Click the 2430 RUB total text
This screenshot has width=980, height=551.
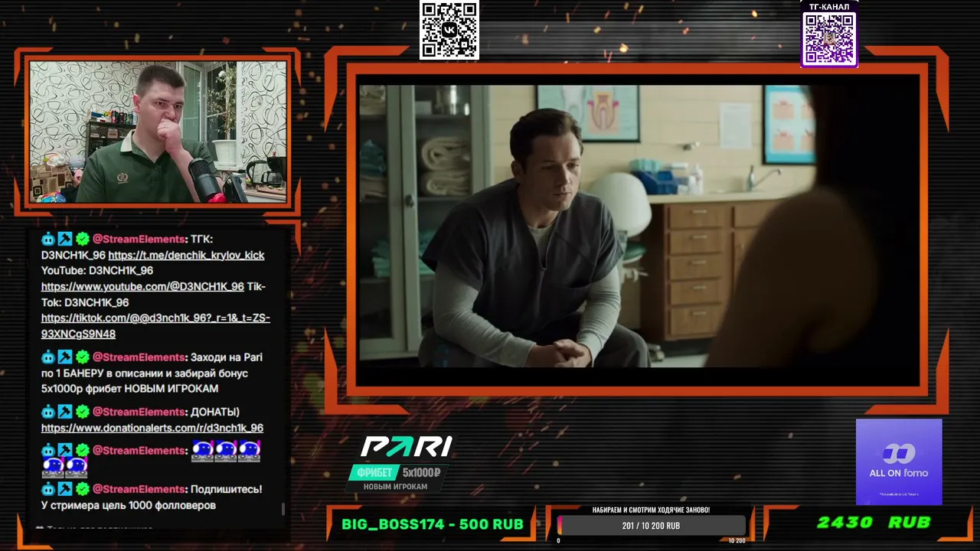(874, 523)
